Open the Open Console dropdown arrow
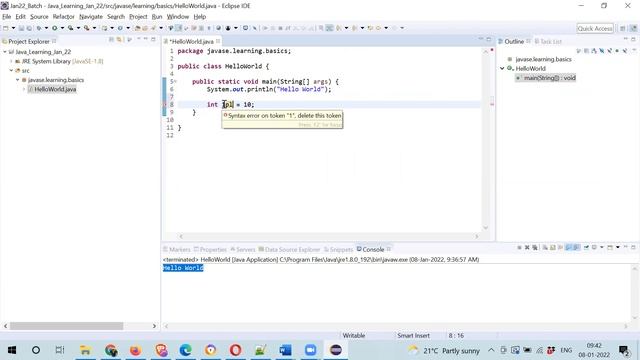Viewport: 640px width, 360px height. click(x=618, y=247)
